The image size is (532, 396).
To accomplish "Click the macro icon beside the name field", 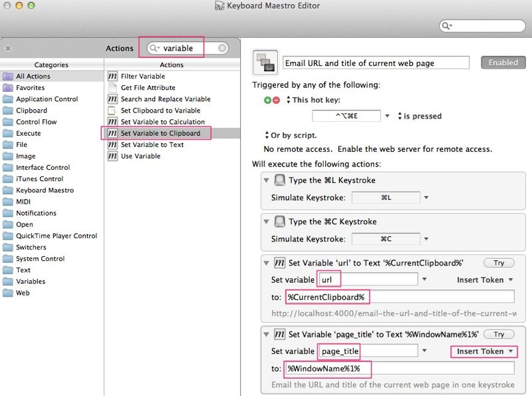I will click(265, 63).
